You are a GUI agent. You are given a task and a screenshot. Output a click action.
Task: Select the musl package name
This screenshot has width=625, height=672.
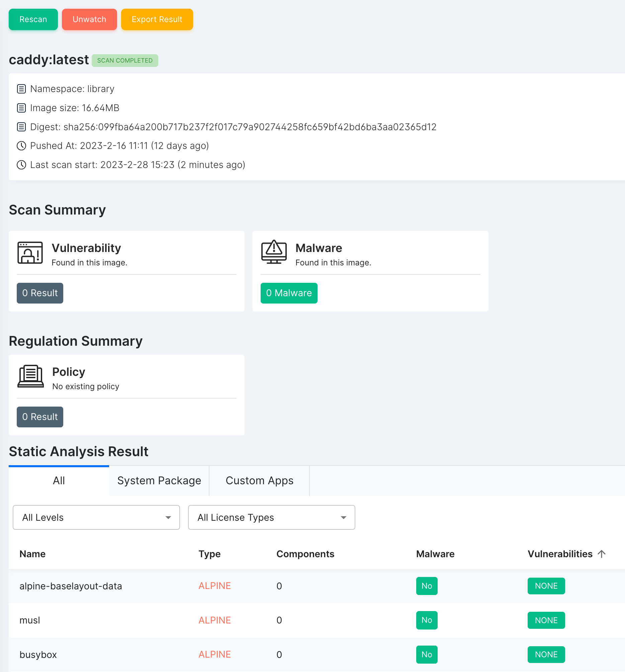click(30, 620)
